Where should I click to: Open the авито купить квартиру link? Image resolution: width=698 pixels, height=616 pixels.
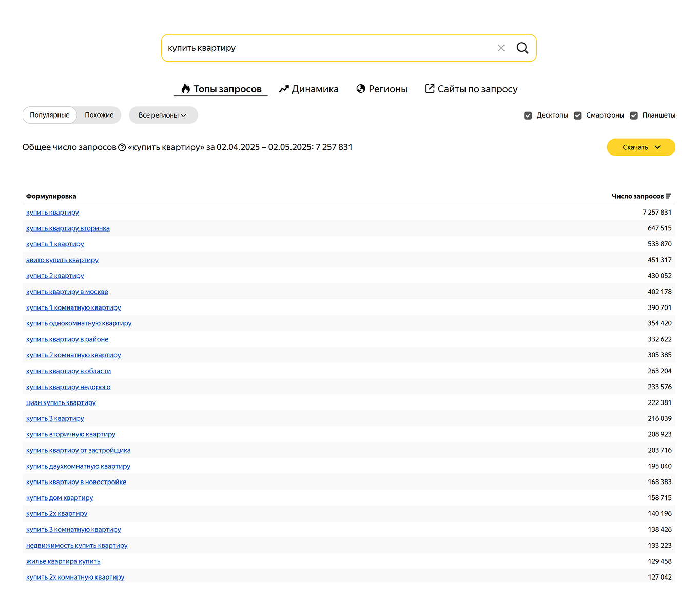[x=62, y=260]
